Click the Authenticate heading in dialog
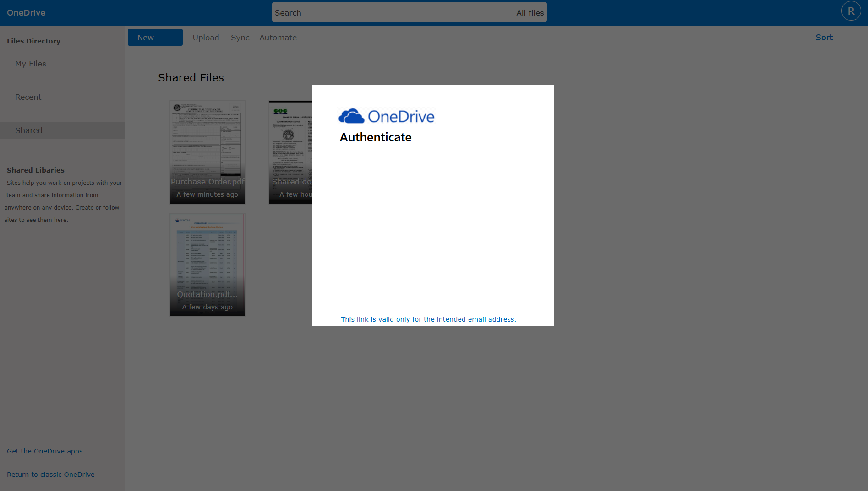The image size is (868, 491). click(376, 137)
